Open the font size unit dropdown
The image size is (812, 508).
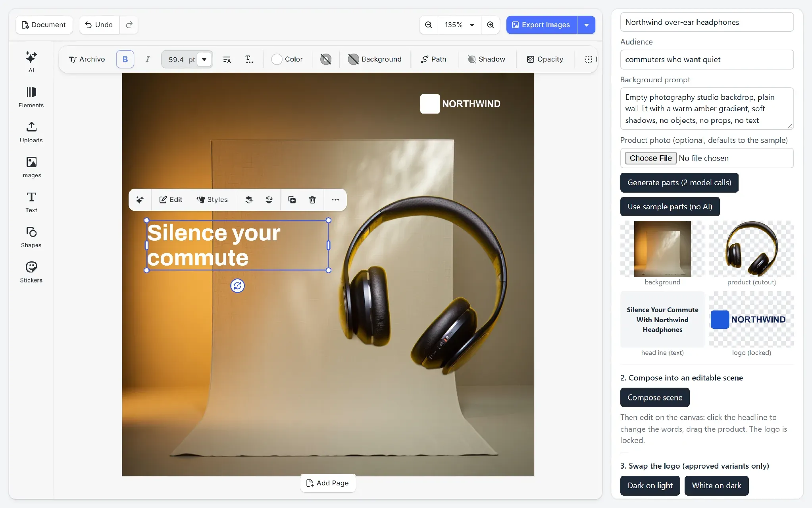(x=204, y=59)
